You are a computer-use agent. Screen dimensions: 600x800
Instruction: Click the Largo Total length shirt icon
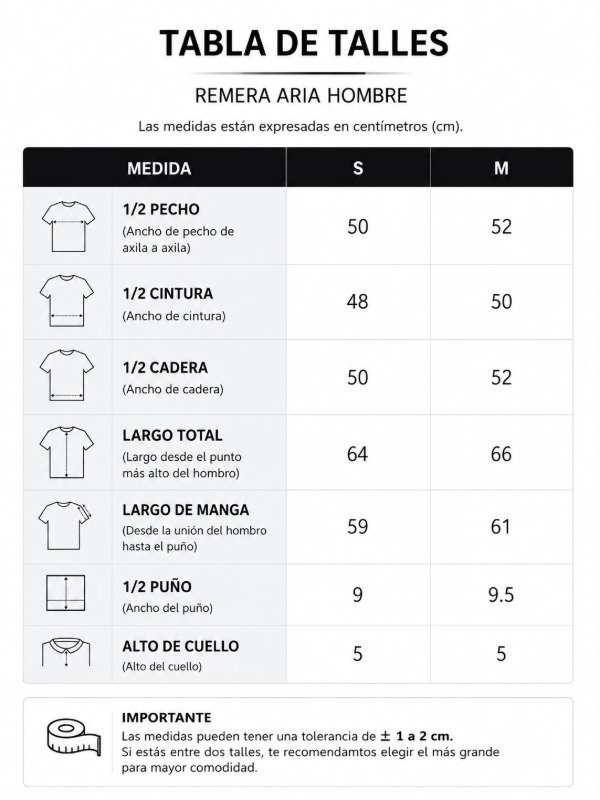tap(67, 453)
